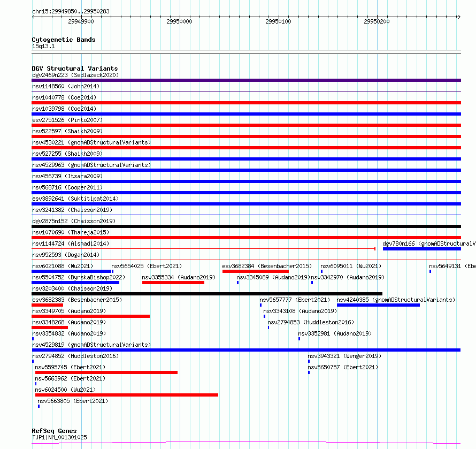Click the nsv3343108 (Audano2019) label
The height and width of the screenshot is (449, 476).
(300, 311)
